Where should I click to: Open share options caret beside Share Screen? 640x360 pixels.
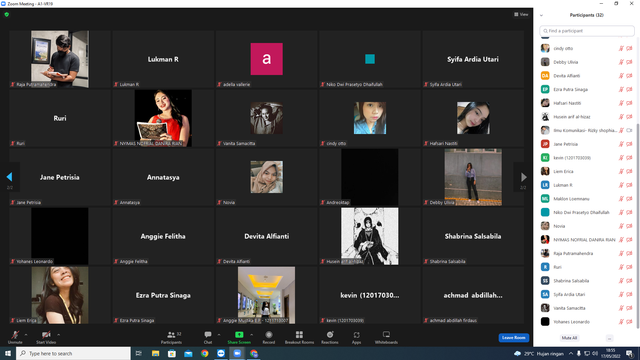coord(251,335)
